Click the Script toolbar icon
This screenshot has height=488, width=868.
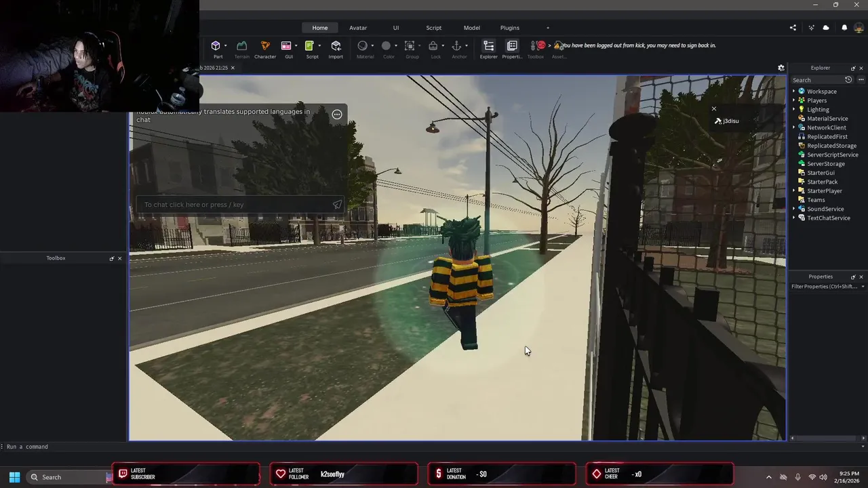(x=309, y=46)
